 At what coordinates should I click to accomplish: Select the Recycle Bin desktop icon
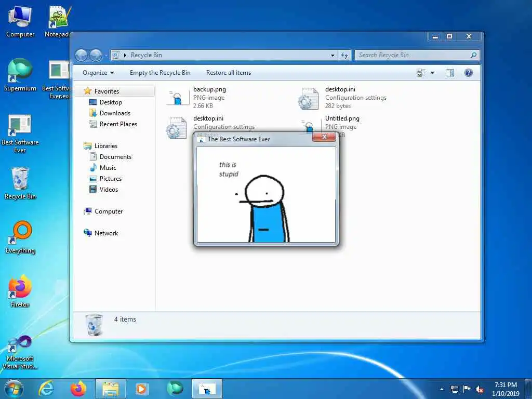click(20, 183)
